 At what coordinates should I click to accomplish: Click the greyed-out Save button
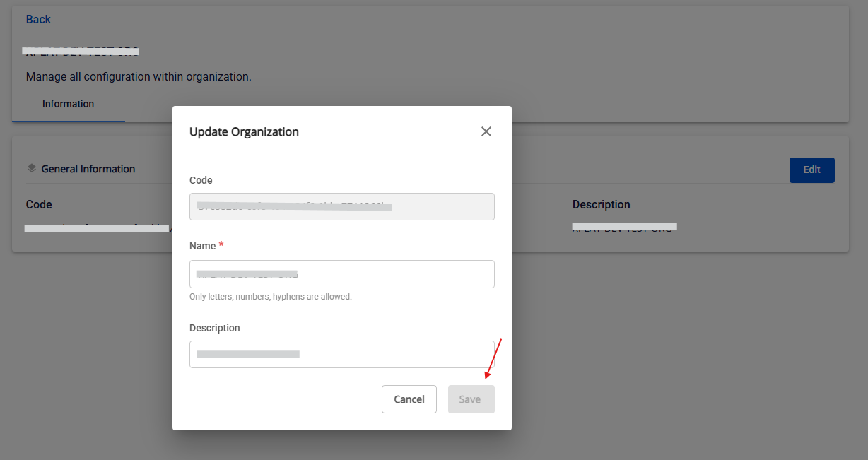coord(471,399)
